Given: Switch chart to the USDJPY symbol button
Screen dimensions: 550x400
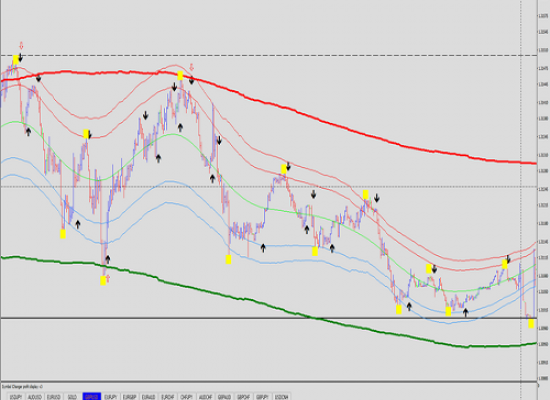Looking at the screenshot, I should [16, 397].
